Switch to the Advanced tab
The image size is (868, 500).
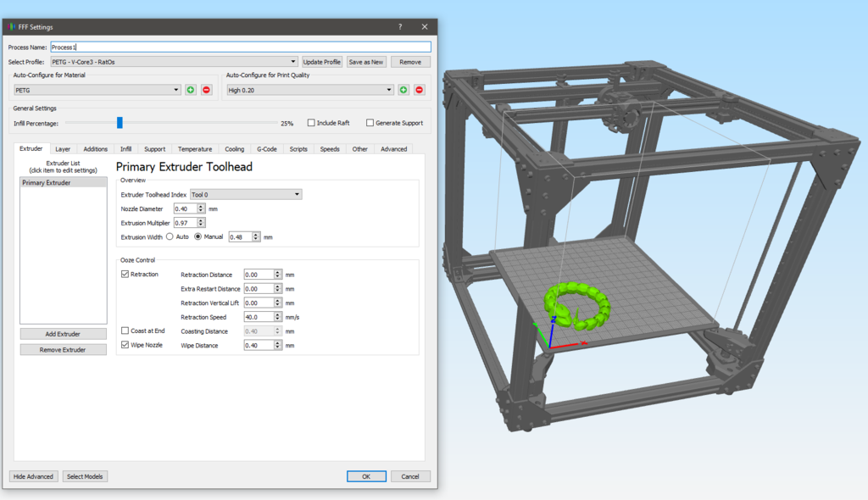(393, 149)
